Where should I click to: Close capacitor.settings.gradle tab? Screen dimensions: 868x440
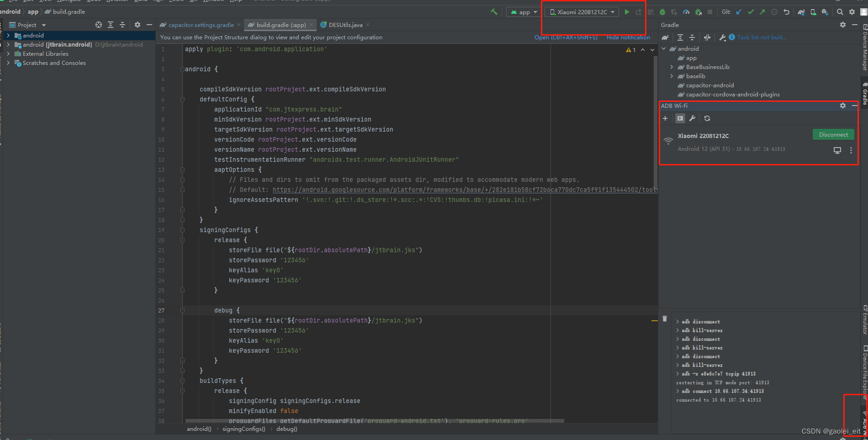pos(239,25)
